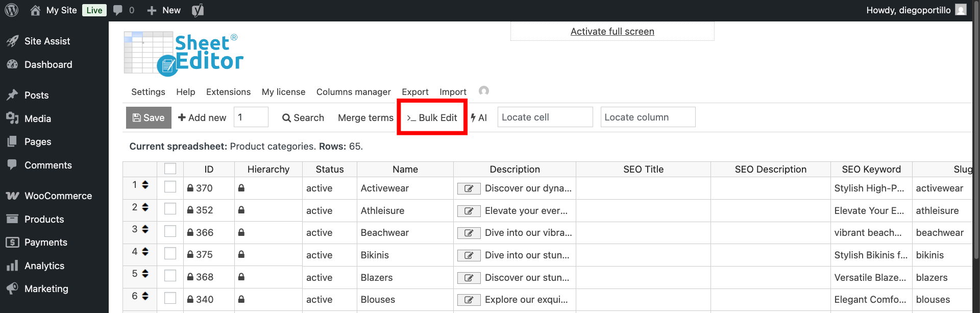This screenshot has width=980, height=313.
Task: Click the AI lightning bolt tool
Action: point(479,118)
